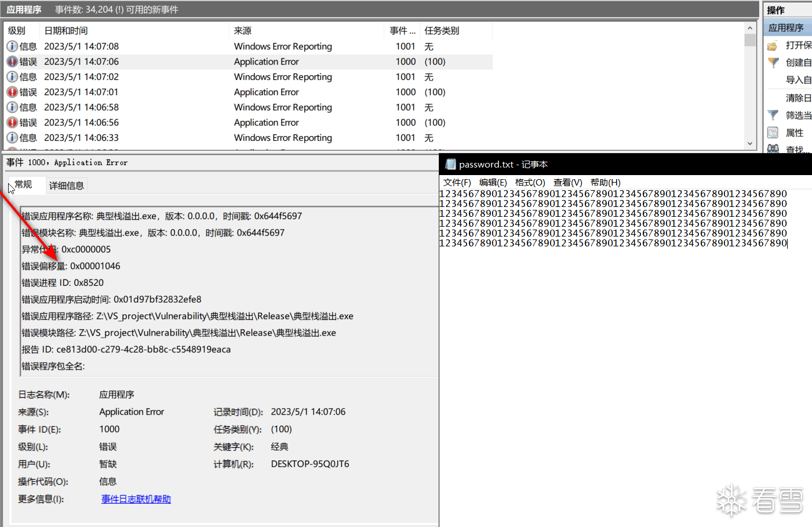Click the event list scrollbar up arrow
This screenshot has width=812, height=527.
pos(750,28)
